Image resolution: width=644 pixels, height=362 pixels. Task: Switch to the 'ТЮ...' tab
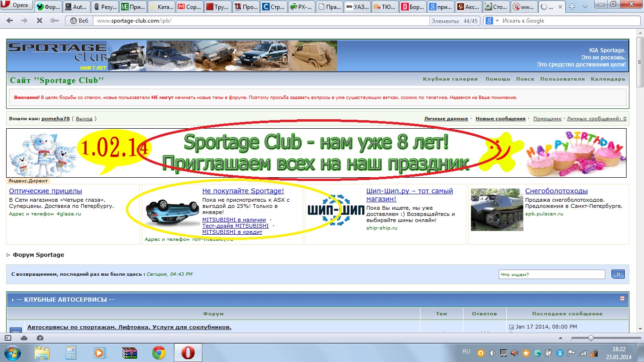click(386, 7)
